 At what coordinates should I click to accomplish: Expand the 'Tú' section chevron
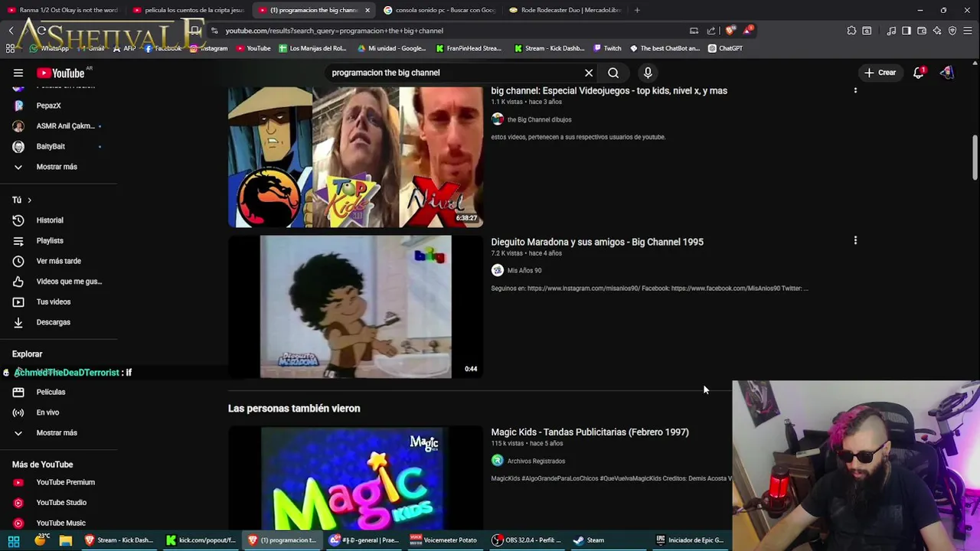pos(29,200)
